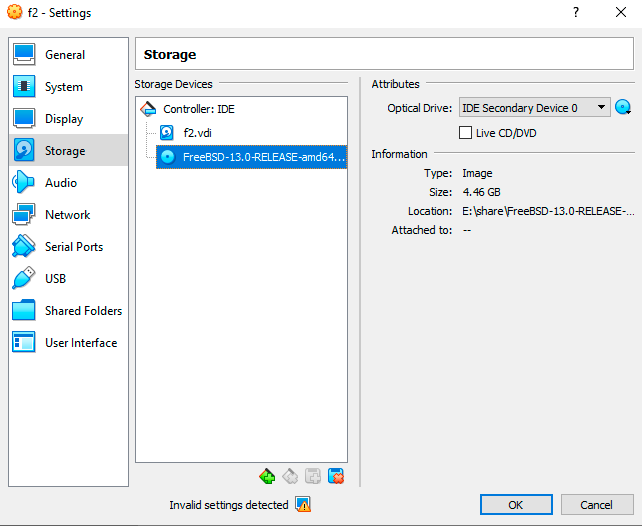Viewport: 642px width, 526px height.
Task: Open the Optical Drive dropdown
Action: pyautogui.click(x=534, y=108)
